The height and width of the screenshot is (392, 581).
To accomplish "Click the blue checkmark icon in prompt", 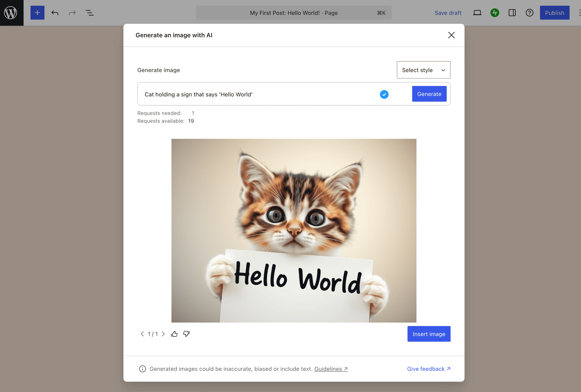I will [x=384, y=94].
